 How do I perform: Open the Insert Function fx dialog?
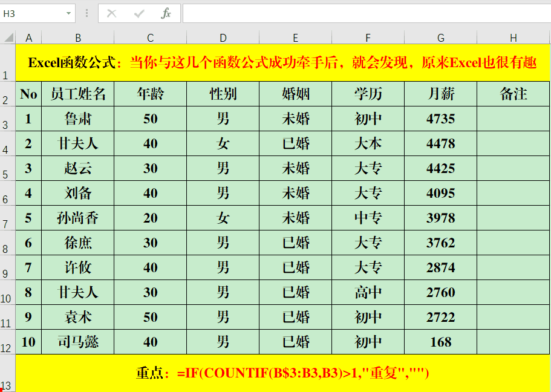pos(166,13)
